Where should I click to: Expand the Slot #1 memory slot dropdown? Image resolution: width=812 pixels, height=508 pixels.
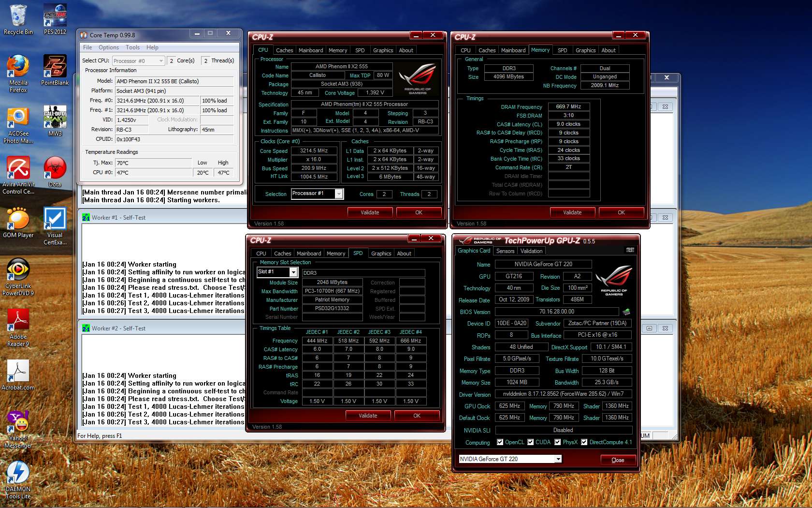(293, 272)
